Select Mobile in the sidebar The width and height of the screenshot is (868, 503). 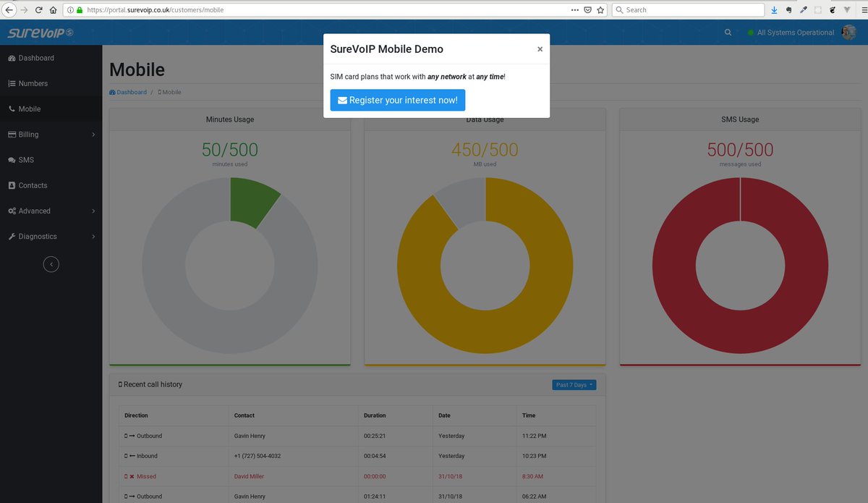click(x=51, y=109)
